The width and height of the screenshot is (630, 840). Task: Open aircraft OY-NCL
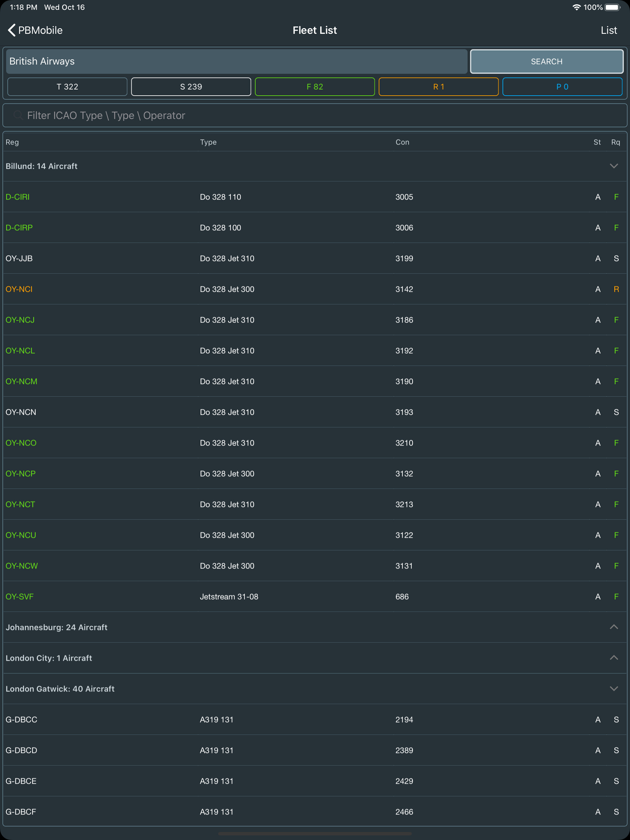click(315, 351)
